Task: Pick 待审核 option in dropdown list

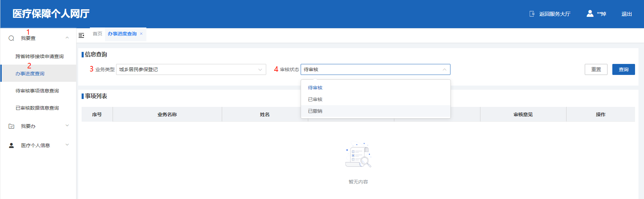Action: coord(315,88)
